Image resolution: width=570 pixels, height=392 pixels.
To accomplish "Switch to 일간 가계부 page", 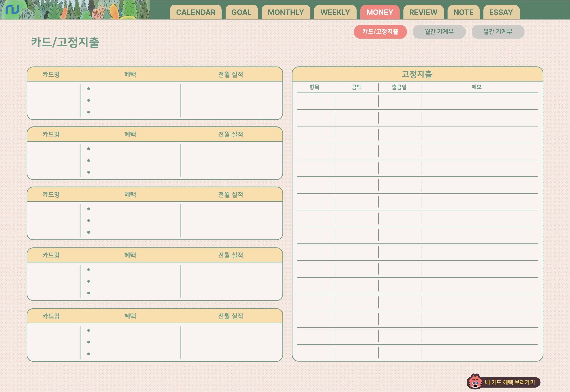I will [497, 32].
